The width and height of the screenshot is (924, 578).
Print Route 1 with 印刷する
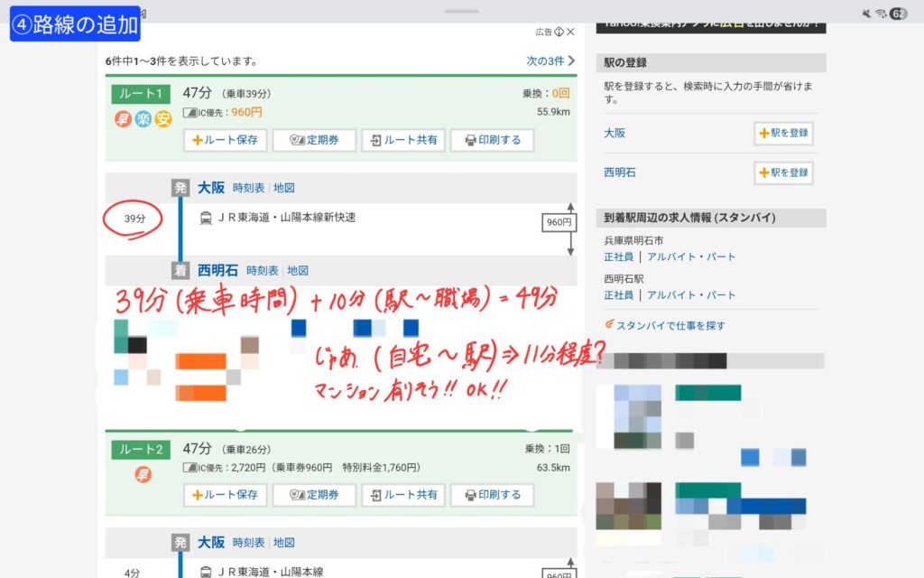(x=492, y=140)
